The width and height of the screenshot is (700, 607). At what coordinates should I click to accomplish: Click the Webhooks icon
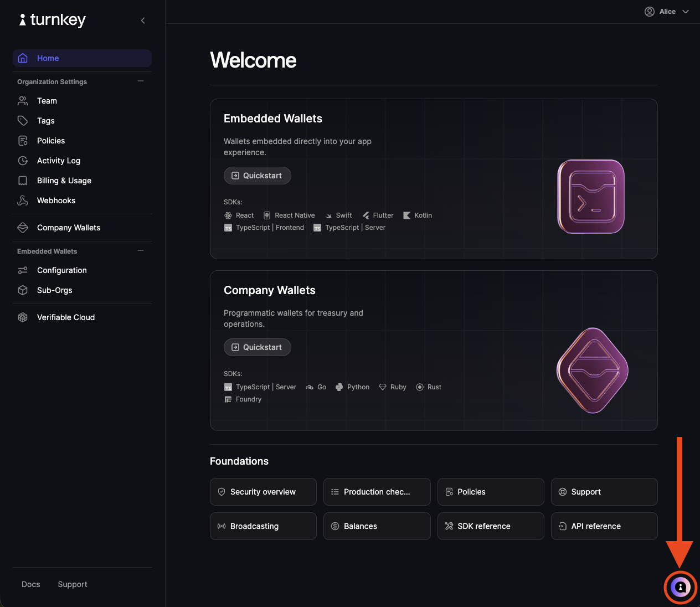(23, 200)
